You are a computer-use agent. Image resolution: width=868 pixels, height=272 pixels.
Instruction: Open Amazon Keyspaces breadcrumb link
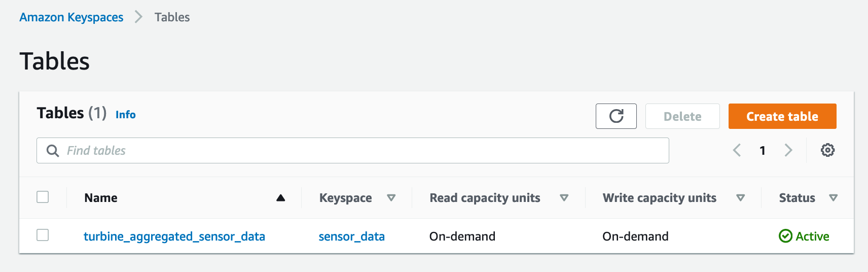(71, 17)
